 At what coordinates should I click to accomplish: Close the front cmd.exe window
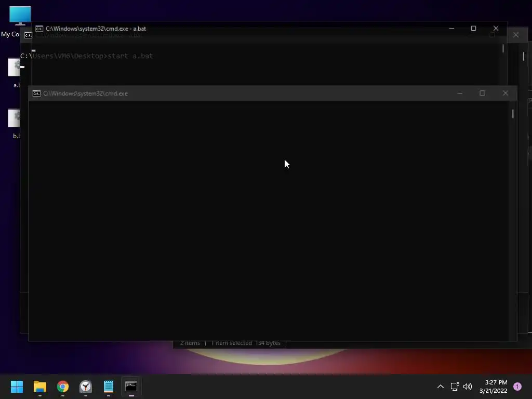[x=505, y=94]
